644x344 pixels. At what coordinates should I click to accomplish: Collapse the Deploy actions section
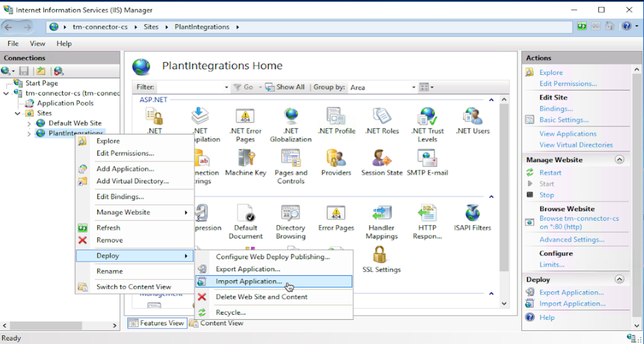[x=619, y=279]
